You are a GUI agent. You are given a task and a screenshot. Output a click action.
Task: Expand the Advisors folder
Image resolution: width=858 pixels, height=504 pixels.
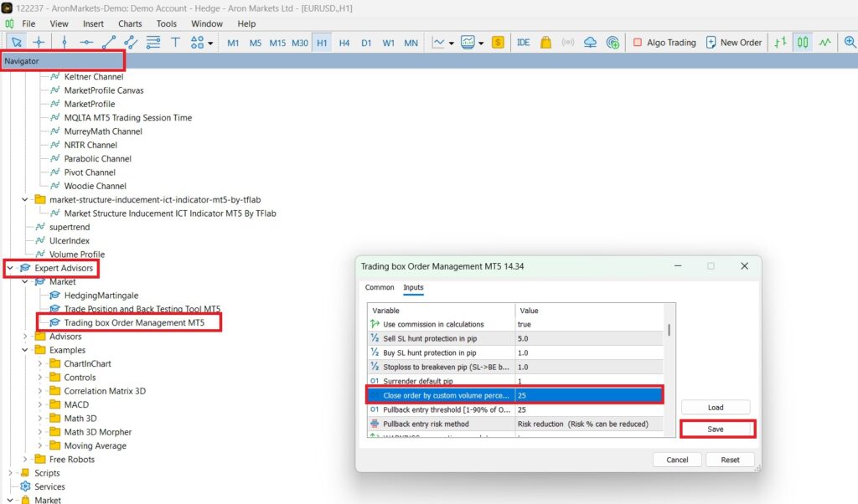pyautogui.click(x=25, y=337)
